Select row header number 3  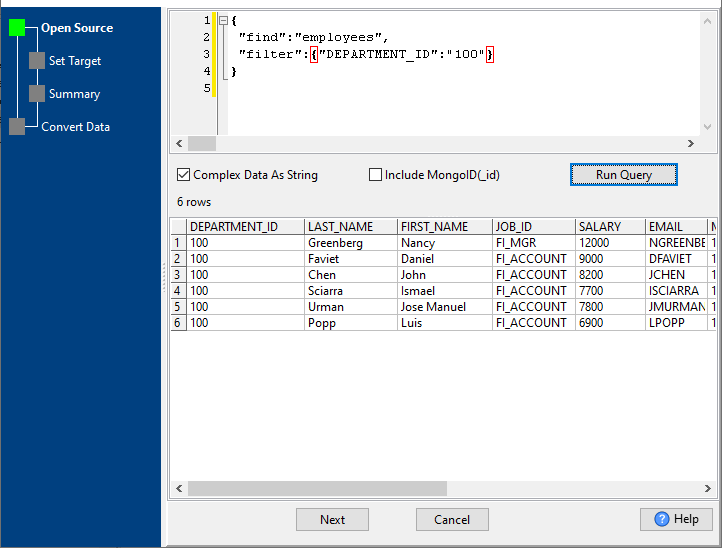coord(178,275)
